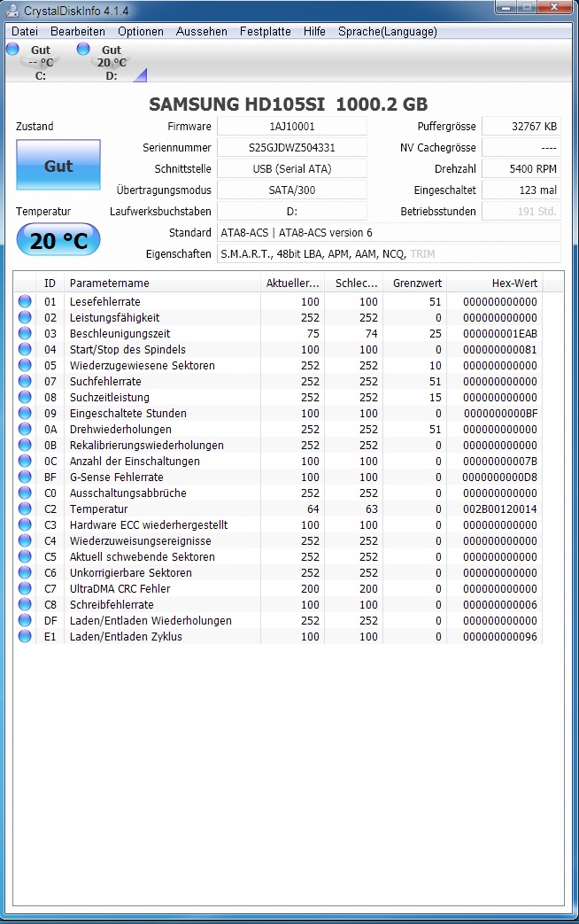Click the Seriennummer field S25GJDWZ504331
Image resolution: width=579 pixels, height=924 pixels.
tap(292, 147)
